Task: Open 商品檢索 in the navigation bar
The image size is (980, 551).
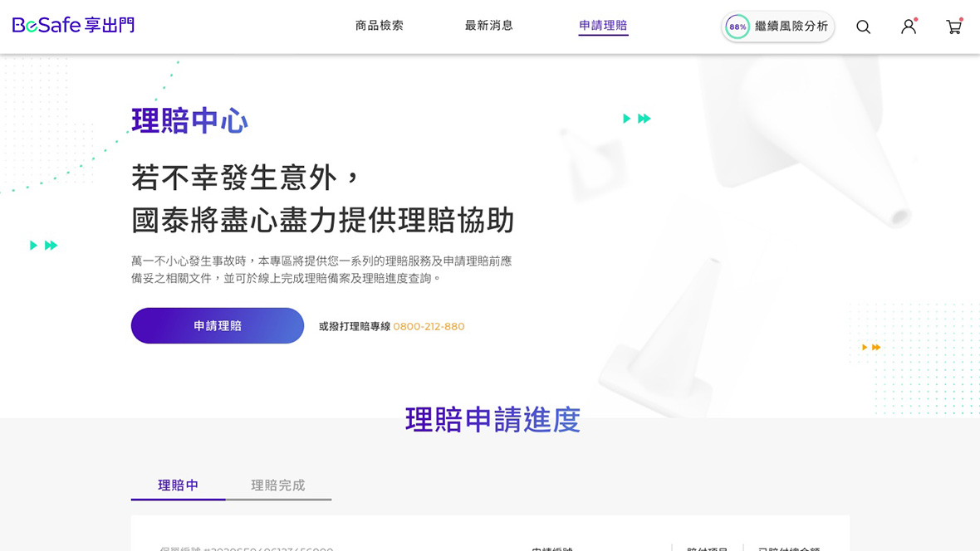Action: [380, 26]
